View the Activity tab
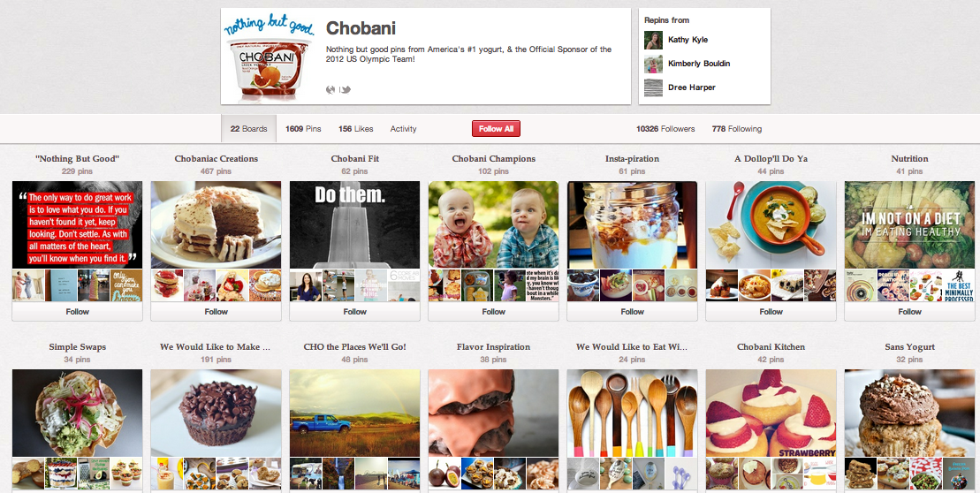Screen dimensions: 980x493 click(403, 129)
